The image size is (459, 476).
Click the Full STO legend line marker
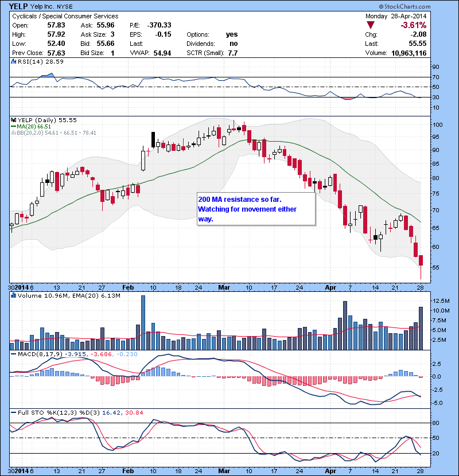[13, 412]
